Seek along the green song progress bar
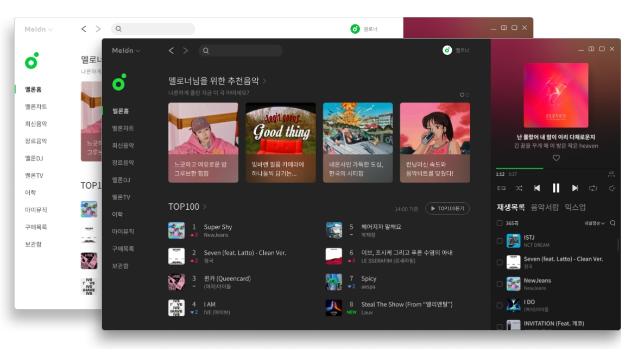This screenshot has height=349, width=644. pos(519,168)
